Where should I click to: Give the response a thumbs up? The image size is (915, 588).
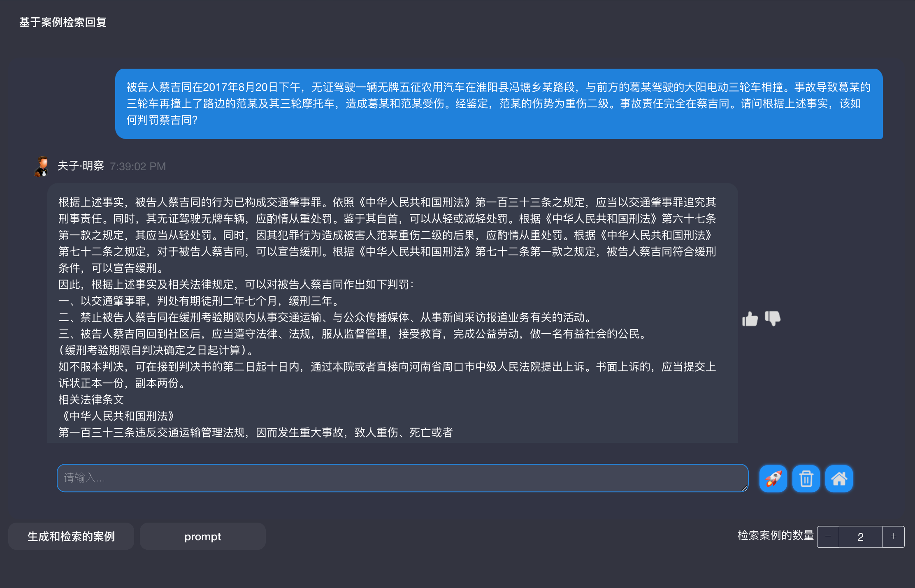pyautogui.click(x=750, y=319)
